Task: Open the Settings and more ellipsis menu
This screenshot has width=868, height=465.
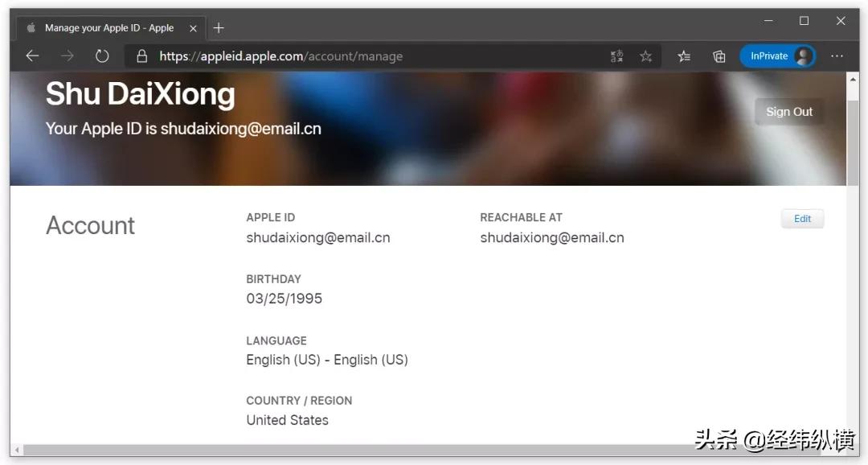Action: 837,56
